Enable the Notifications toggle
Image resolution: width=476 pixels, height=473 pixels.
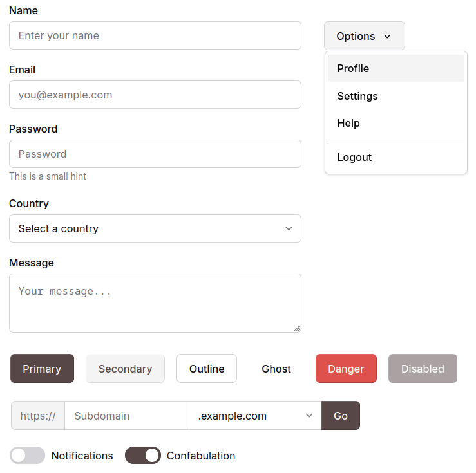pyautogui.click(x=28, y=456)
